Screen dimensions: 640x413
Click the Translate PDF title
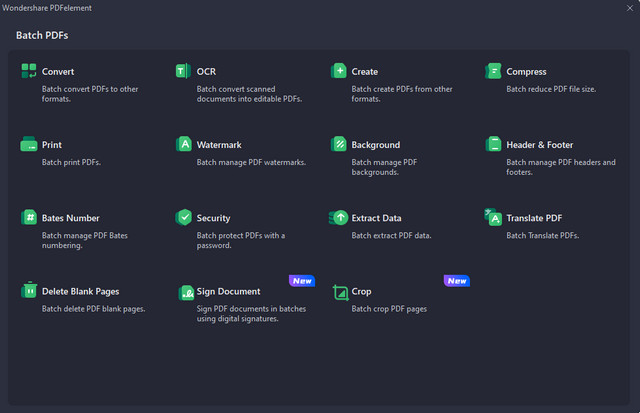coord(534,218)
